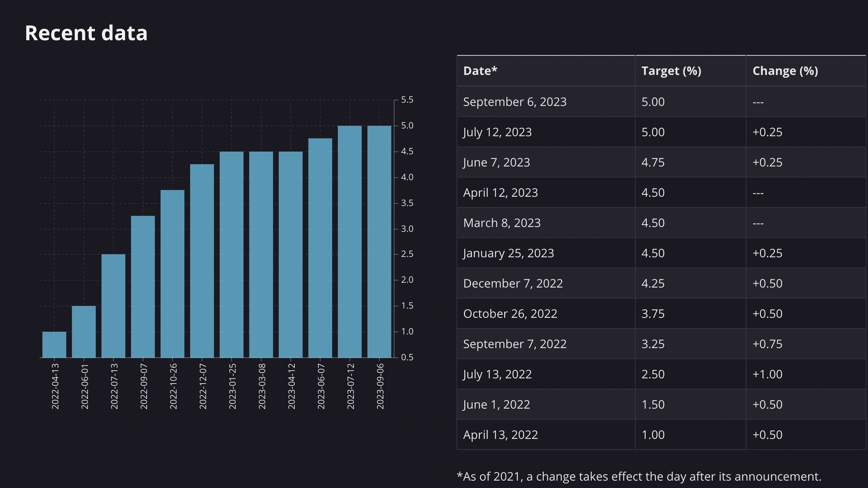Click the footnote about announcement effect date

click(639, 477)
